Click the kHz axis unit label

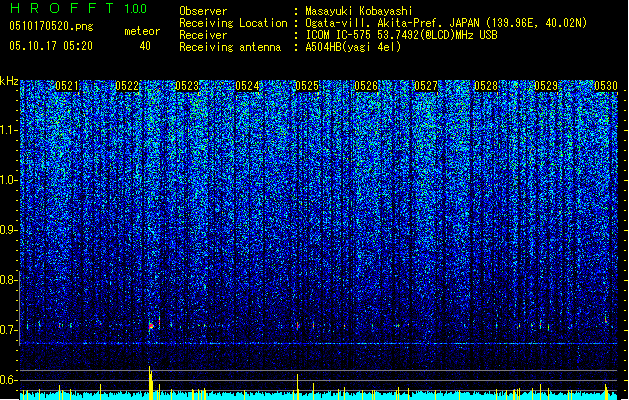click(x=9, y=81)
